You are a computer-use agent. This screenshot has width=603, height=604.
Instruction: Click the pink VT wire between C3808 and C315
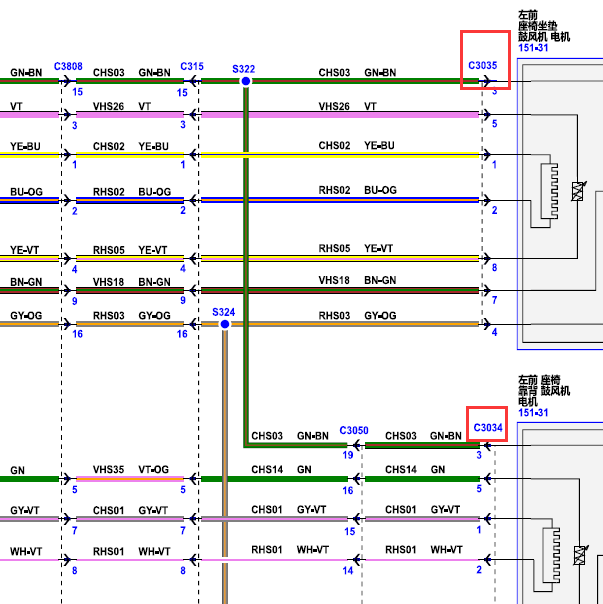pos(130,115)
